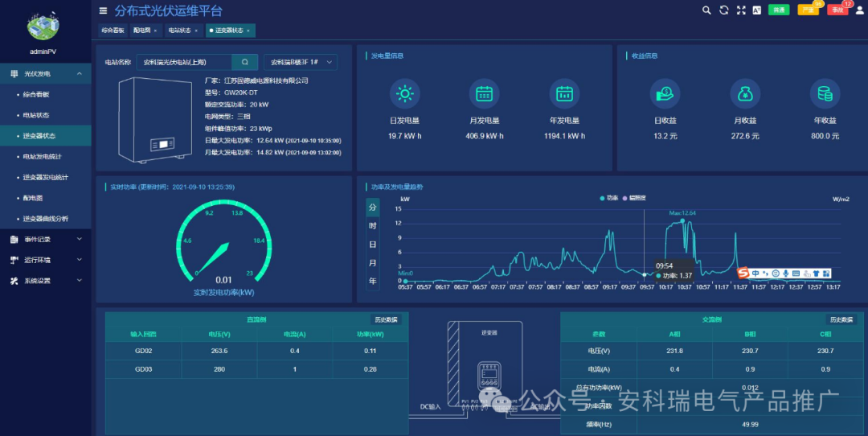The image size is (868, 436).
Task: Click the 日收益 hand-coin icon
Action: [665, 93]
